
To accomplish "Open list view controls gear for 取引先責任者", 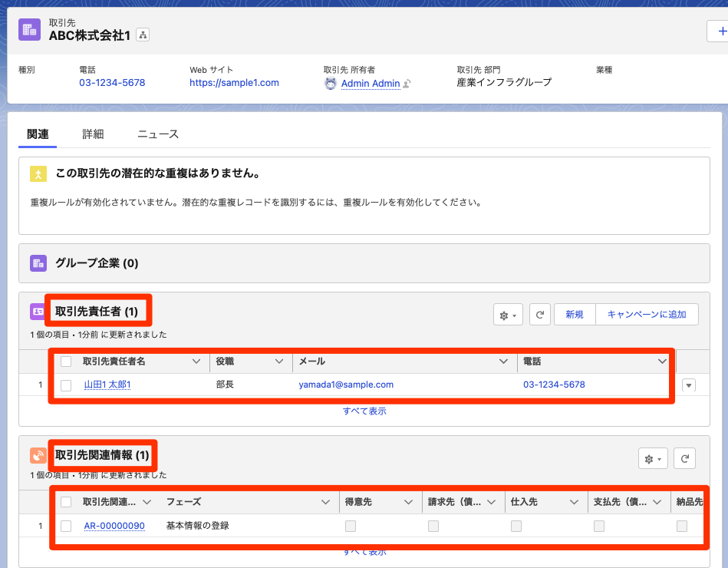I will [x=507, y=314].
